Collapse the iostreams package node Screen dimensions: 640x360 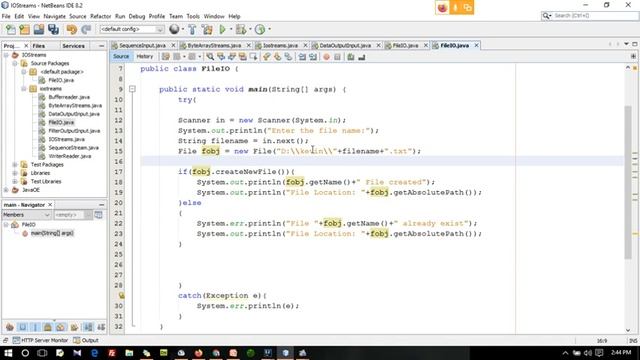tap(24, 89)
